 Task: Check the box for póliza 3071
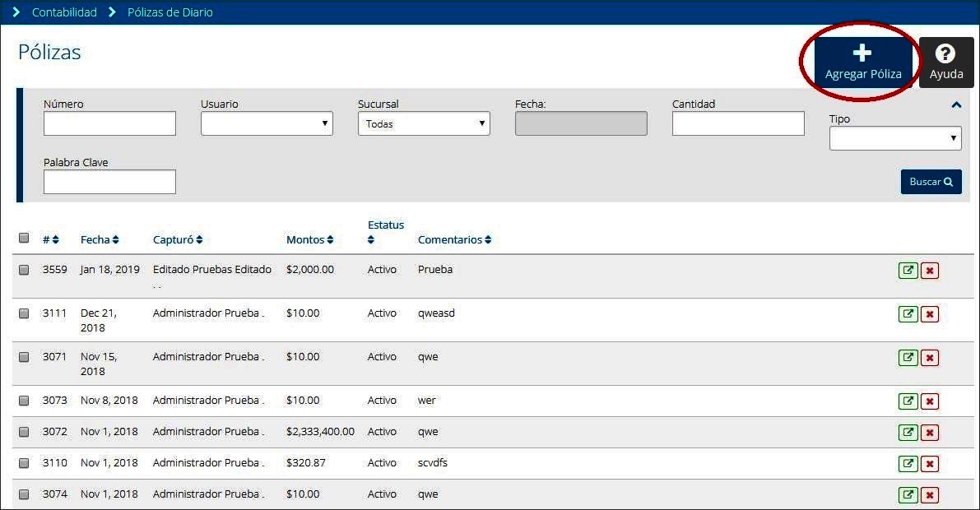[24, 357]
